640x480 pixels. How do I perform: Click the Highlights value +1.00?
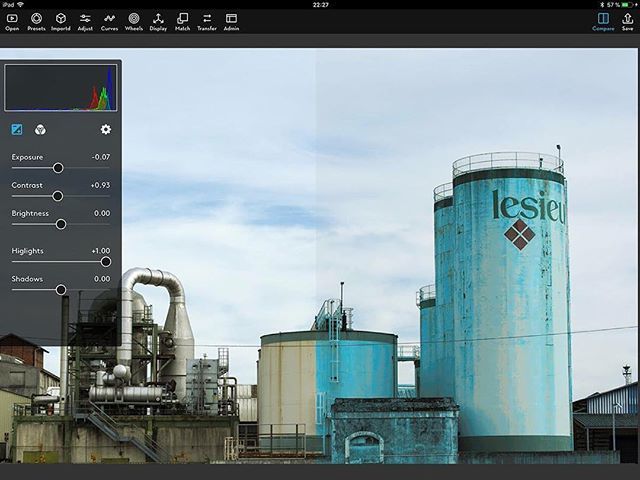tap(101, 251)
